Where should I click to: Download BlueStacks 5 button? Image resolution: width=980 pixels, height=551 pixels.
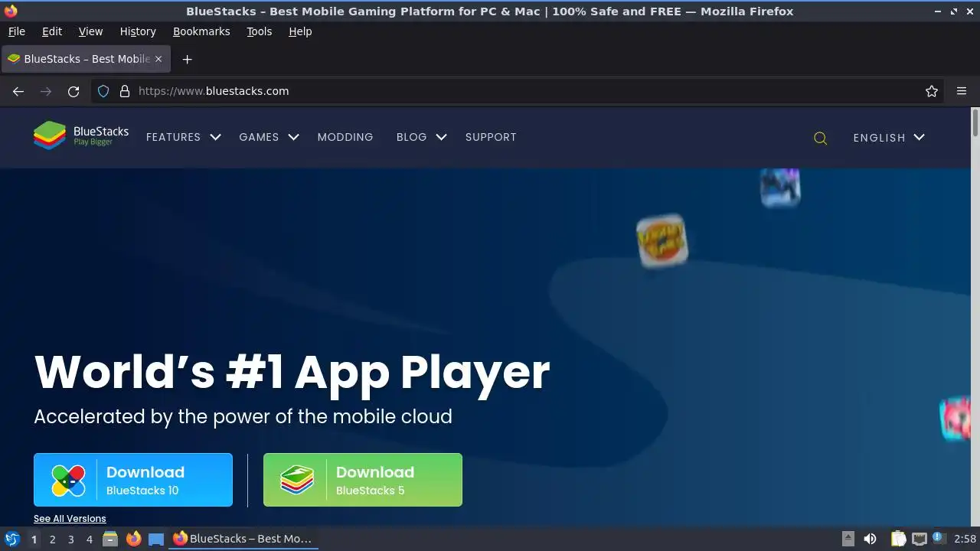coord(363,480)
